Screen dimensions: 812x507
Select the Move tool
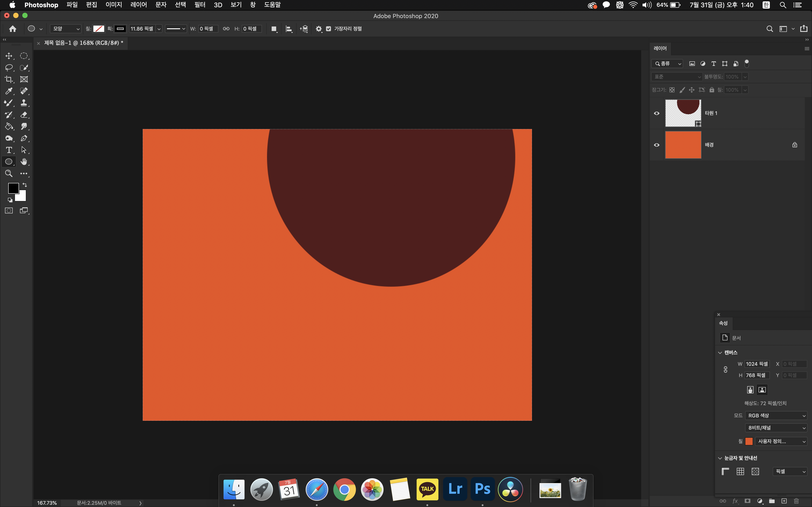pyautogui.click(x=9, y=56)
